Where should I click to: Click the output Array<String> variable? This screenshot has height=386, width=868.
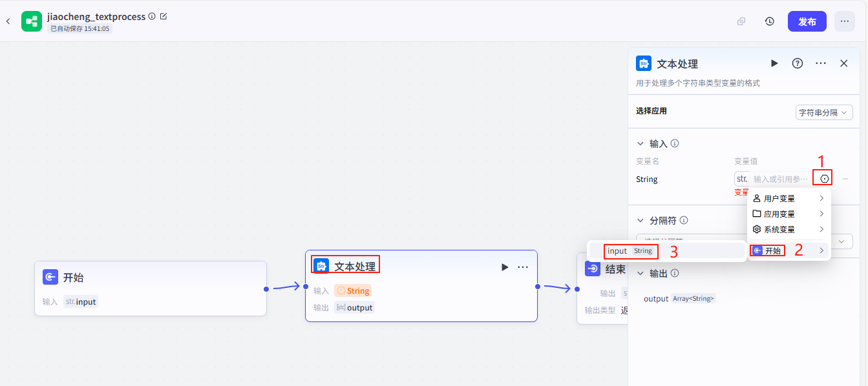pos(680,298)
